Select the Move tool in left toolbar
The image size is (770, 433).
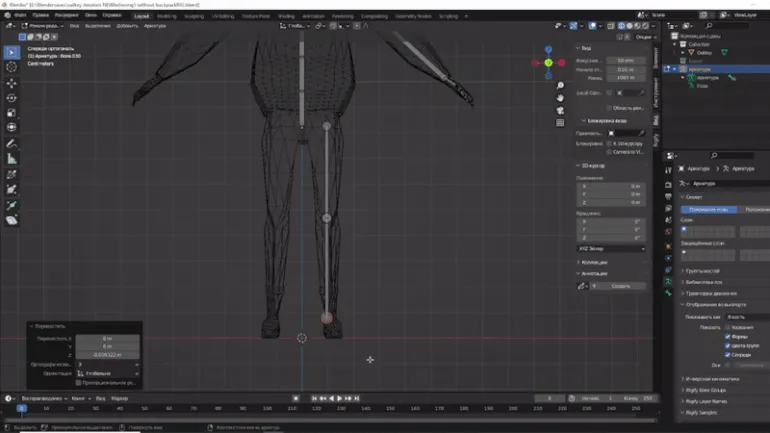click(x=12, y=83)
